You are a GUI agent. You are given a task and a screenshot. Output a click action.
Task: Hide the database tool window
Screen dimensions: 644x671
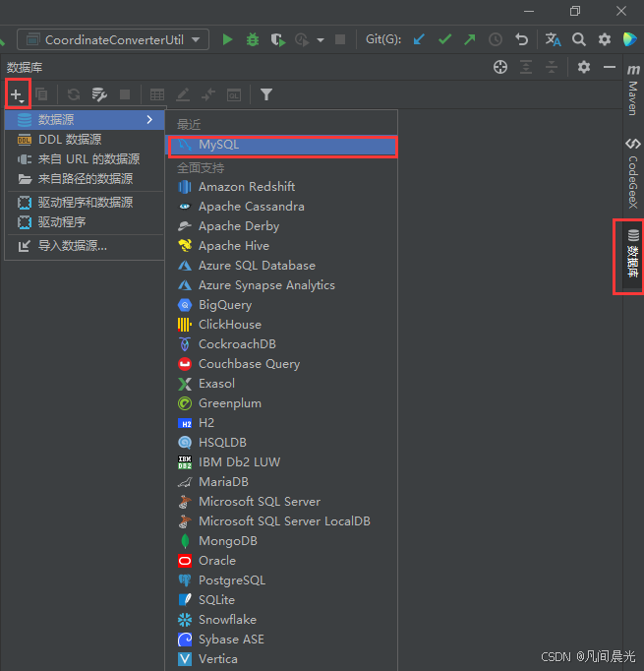coord(610,67)
